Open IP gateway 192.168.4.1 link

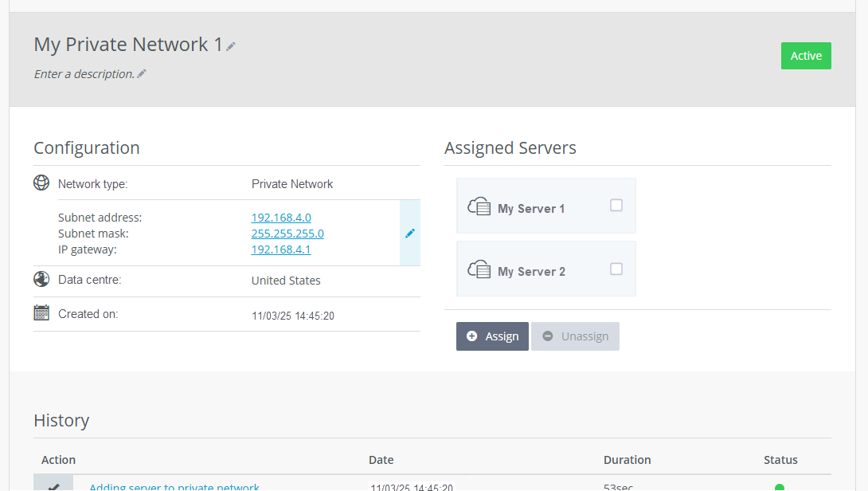[x=281, y=250]
